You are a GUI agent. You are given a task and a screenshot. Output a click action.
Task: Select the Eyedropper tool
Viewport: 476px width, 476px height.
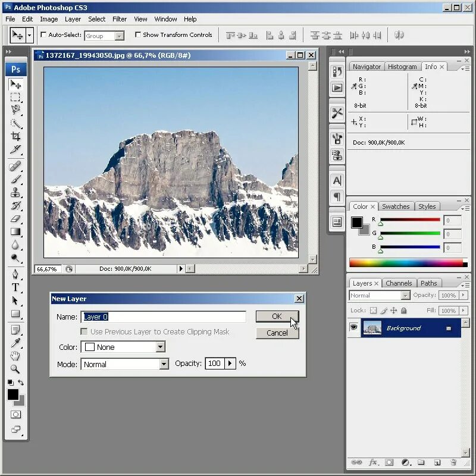point(15,343)
